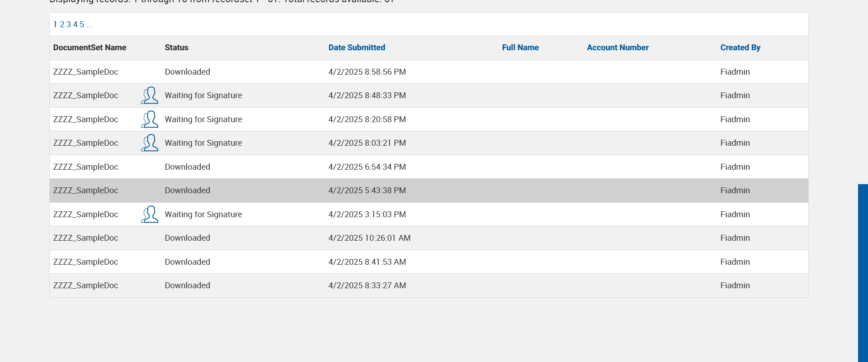Show more pages via ellipsis link

(90, 24)
